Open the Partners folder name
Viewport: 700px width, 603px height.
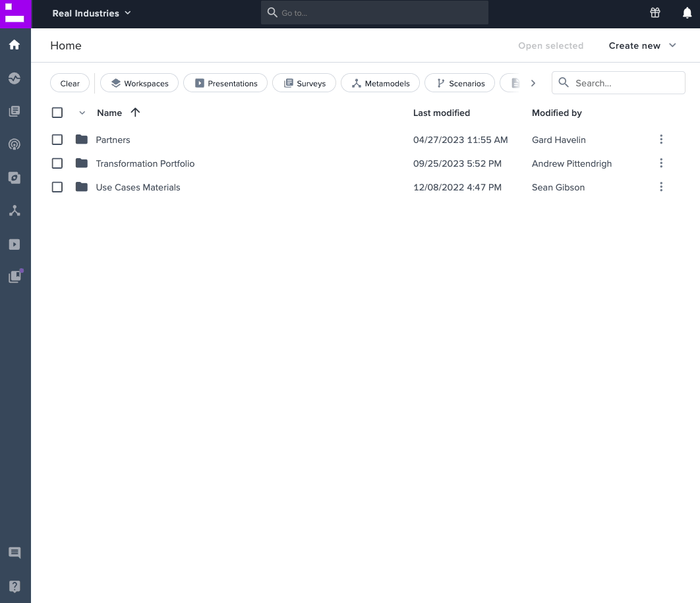coord(113,140)
